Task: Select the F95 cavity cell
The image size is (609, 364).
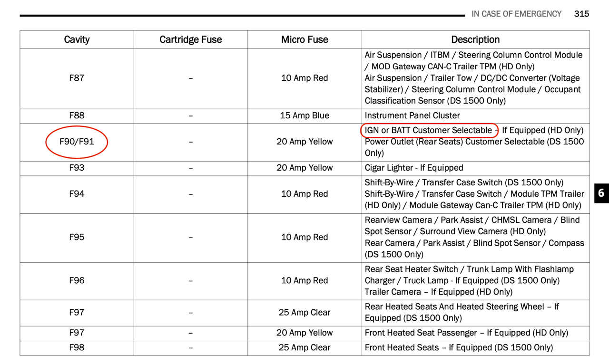Action: point(77,237)
